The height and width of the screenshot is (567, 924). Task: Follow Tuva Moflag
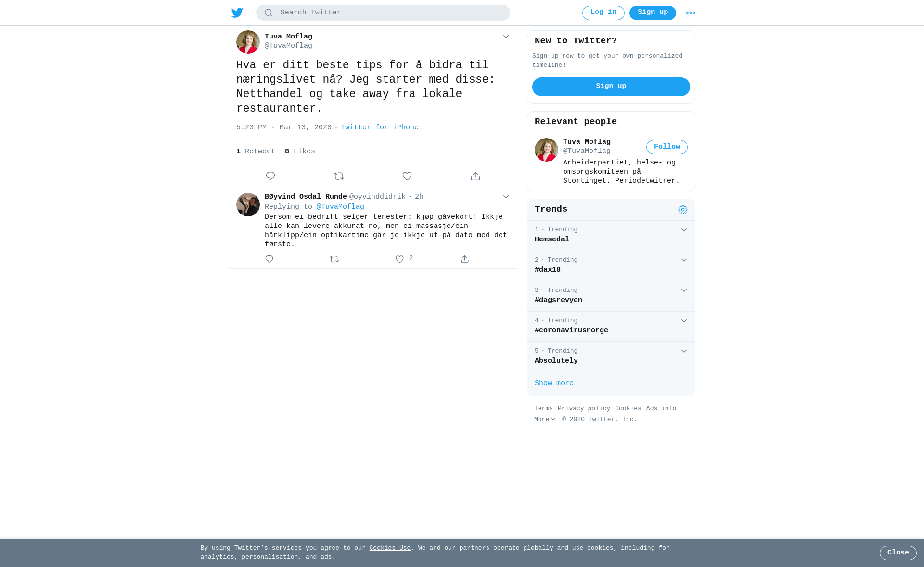coord(667,147)
